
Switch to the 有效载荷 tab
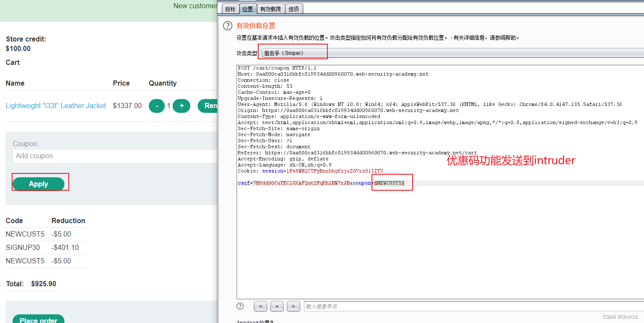point(271,9)
